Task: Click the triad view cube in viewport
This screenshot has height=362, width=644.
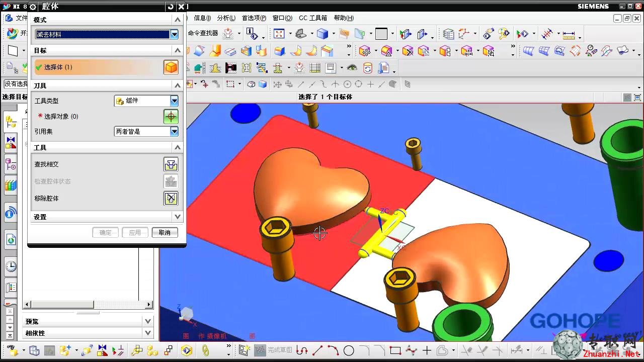Action: (x=186, y=314)
